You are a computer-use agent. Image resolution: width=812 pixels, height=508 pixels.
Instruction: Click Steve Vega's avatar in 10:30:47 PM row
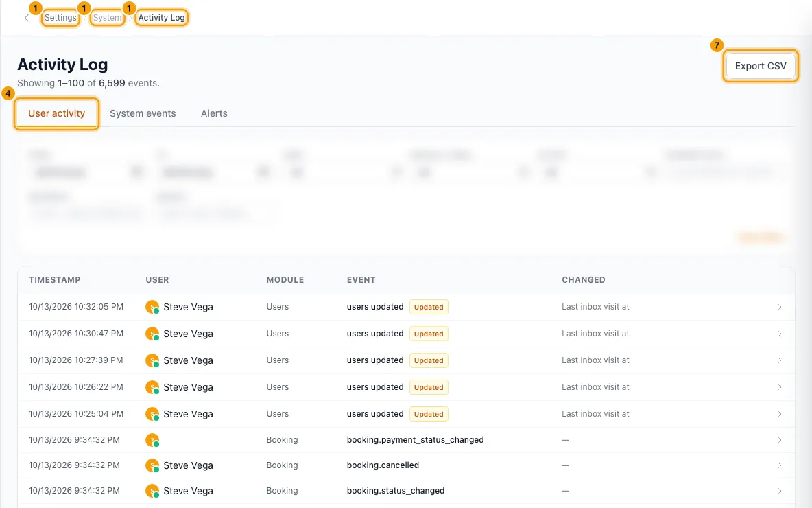[x=152, y=334]
